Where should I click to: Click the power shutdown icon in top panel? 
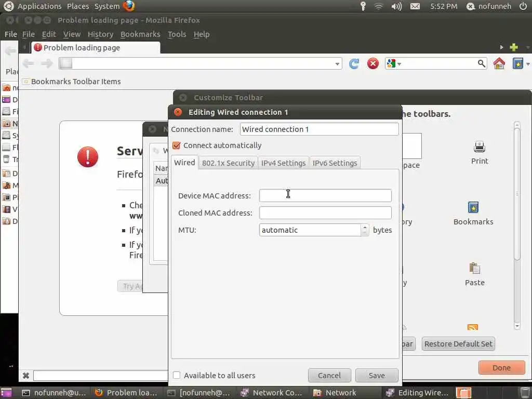[x=523, y=6]
